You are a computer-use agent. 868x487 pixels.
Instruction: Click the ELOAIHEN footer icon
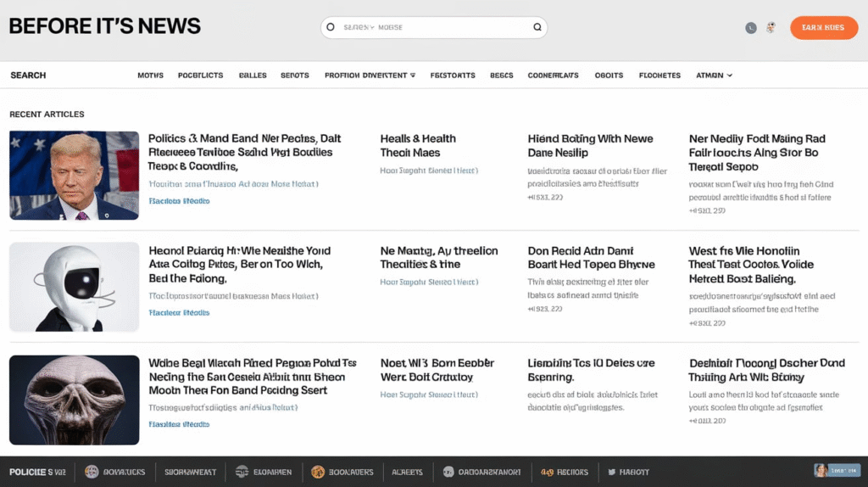point(242,472)
